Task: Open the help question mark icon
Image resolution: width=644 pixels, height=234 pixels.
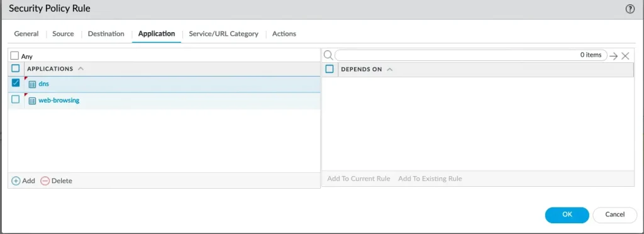Action: pos(630,9)
